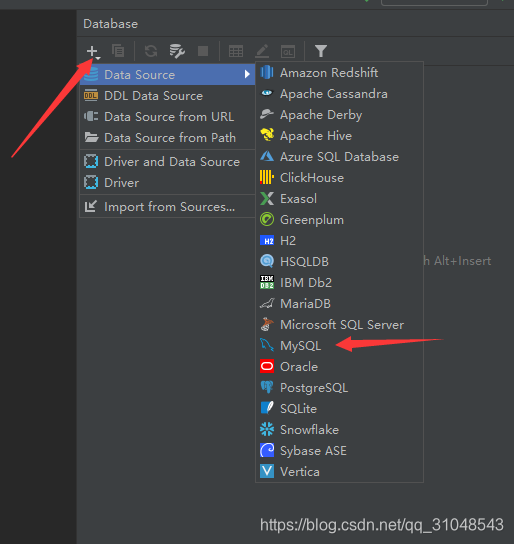This screenshot has height=544, width=514.
Task: Click the MySQL dolphin icon
Action: (x=267, y=345)
